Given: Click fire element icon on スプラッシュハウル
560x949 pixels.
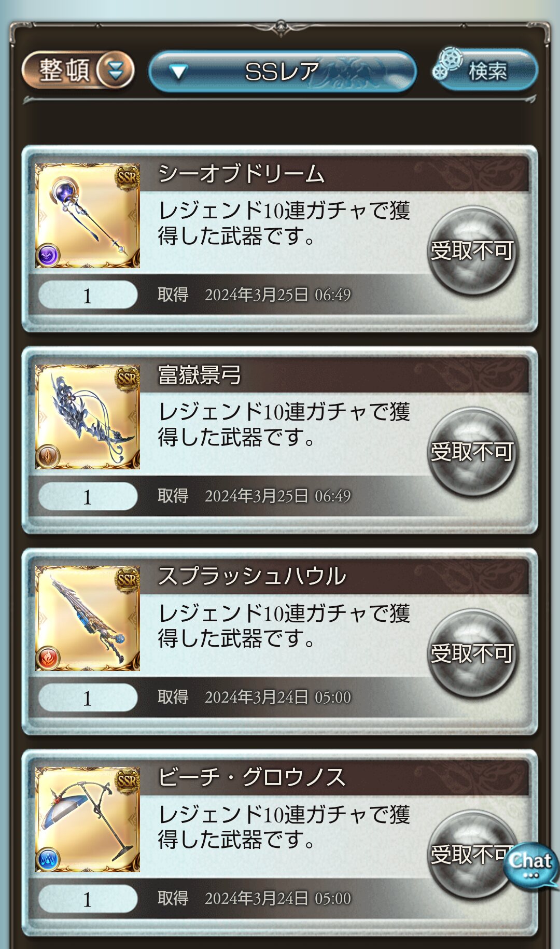Looking at the screenshot, I should (48, 658).
